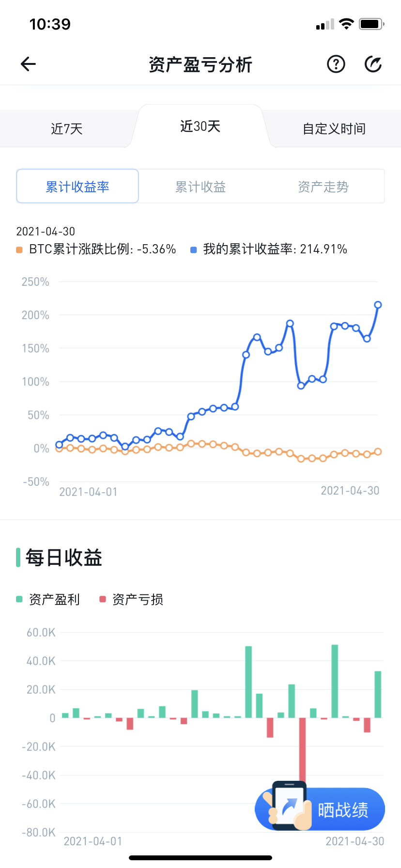The height and width of the screenshot is (868, 401).
Task: Open the 自定义时间 tab
Action: (x=334, y=129)
